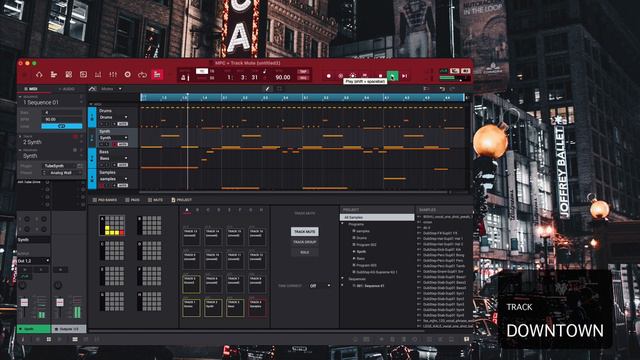Select All Samples in project panel
This screenshot has width=640, height=360.
(377, 218)
